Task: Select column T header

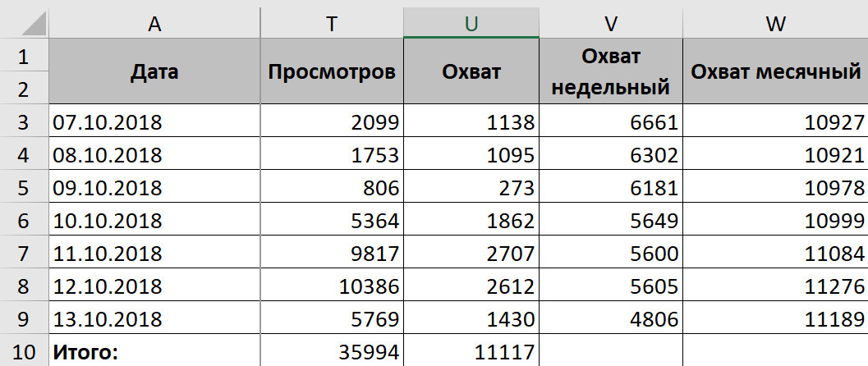Action: click(x=332, y=23)
